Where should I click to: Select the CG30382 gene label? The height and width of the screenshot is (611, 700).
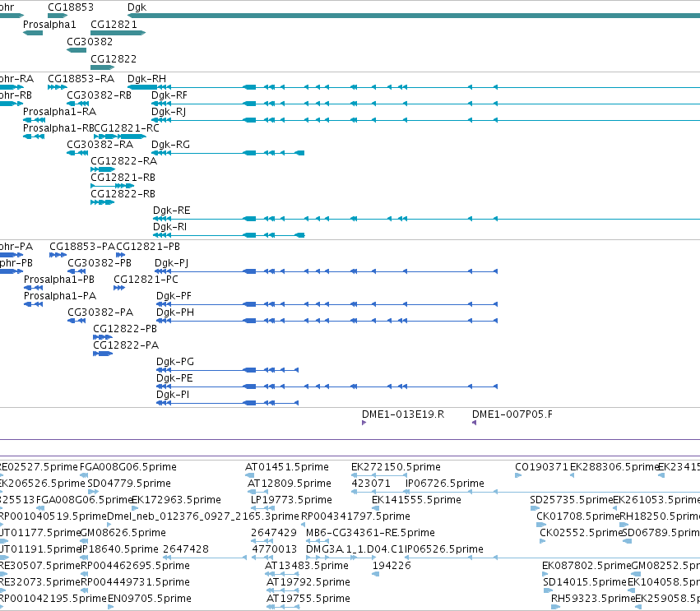click(x=90, y=41)
